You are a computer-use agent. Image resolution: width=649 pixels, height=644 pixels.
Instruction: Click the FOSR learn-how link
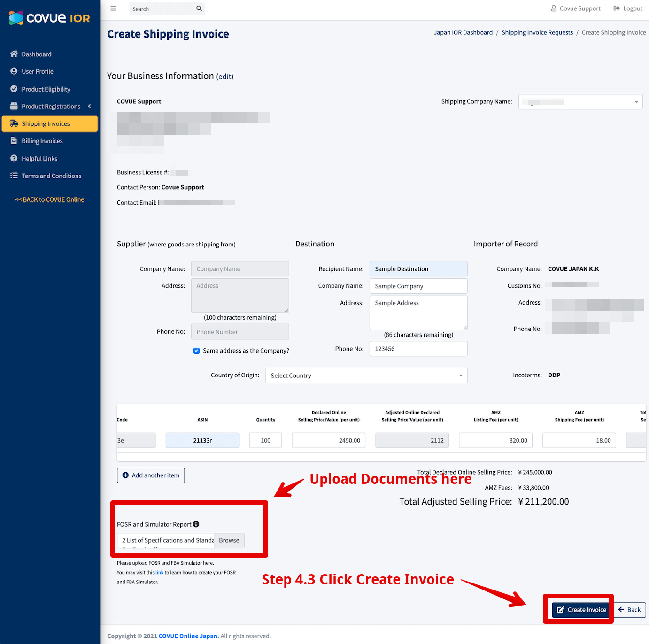(x=160, y=573)
